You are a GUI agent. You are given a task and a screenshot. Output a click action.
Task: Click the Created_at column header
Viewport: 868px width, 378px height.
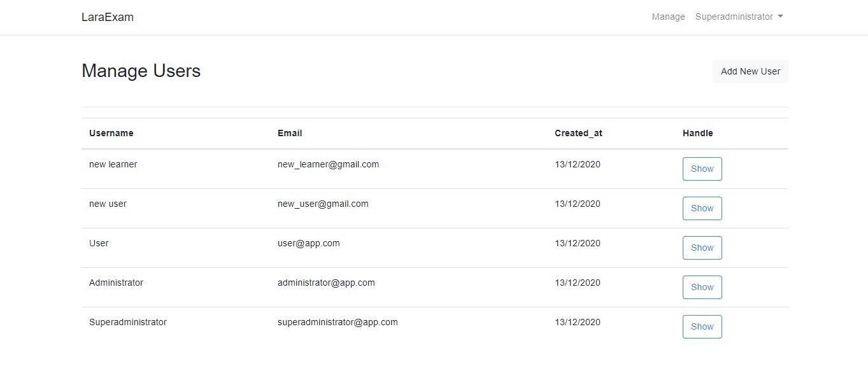tap(578, 133)
